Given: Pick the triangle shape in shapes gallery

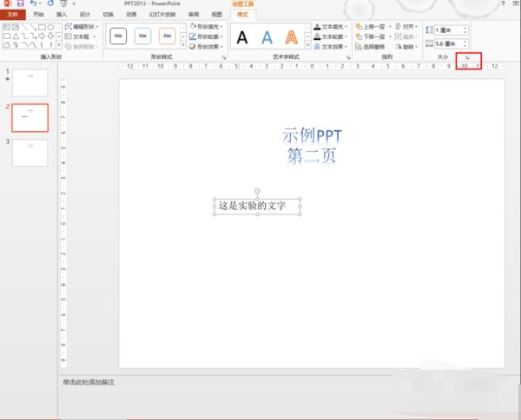Looking at the screenshot, I should pyautogui.click(x=16, y=36).
